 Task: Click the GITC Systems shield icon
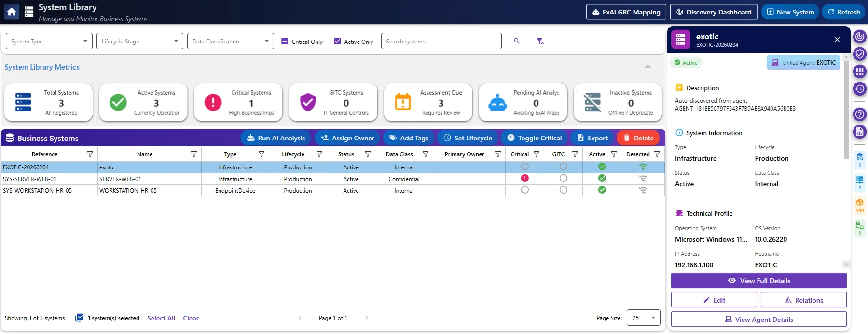(x=308, y=102)
